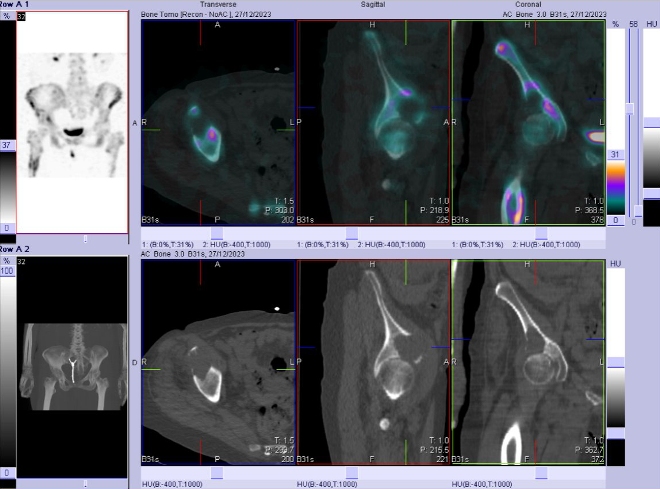Viewport: 660px width, 489px height.
Task: Click the fusion color scale upper level 31 handle
Action: 618,153
